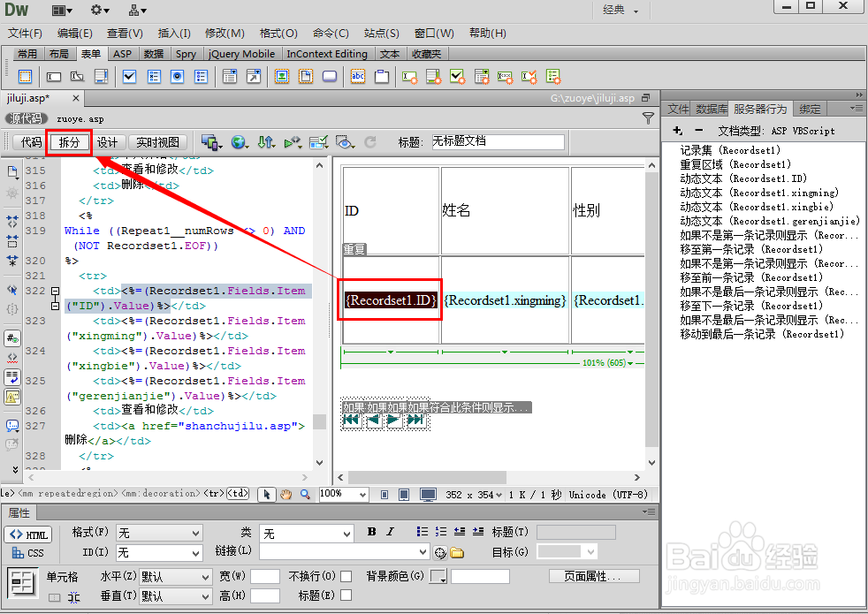The image size is (868, 614).
Task: Switch to 实时视图
Action: coord(157,142)
